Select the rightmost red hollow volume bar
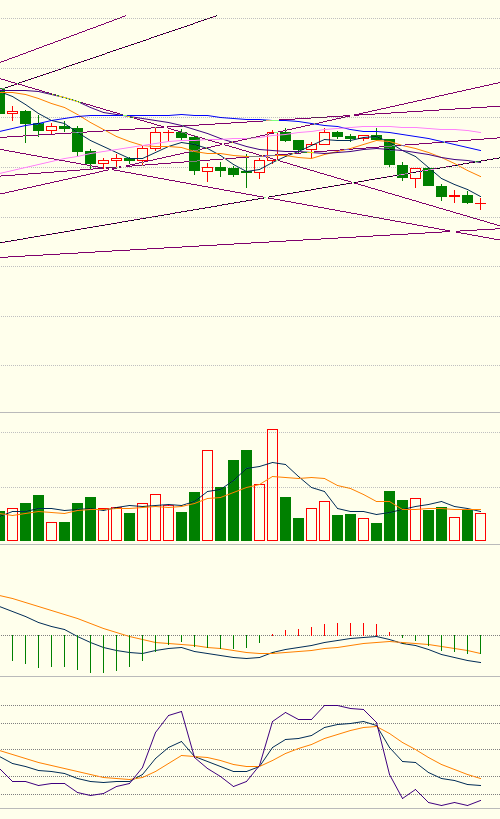The image size is (500, 819). click(x=480, y=526)
